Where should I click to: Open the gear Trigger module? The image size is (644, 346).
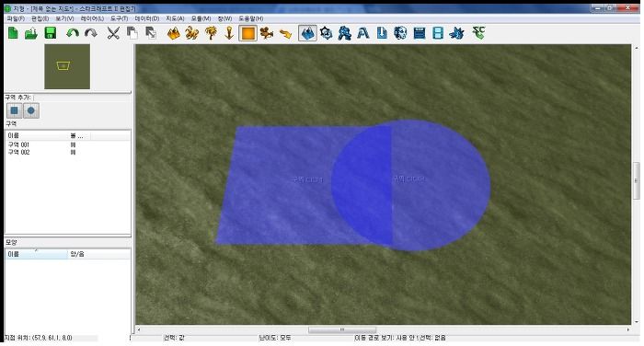[326, 33]
